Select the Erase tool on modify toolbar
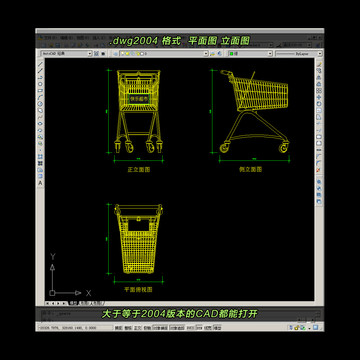Screen dimensions: 360x360 [x=319, y=64]
